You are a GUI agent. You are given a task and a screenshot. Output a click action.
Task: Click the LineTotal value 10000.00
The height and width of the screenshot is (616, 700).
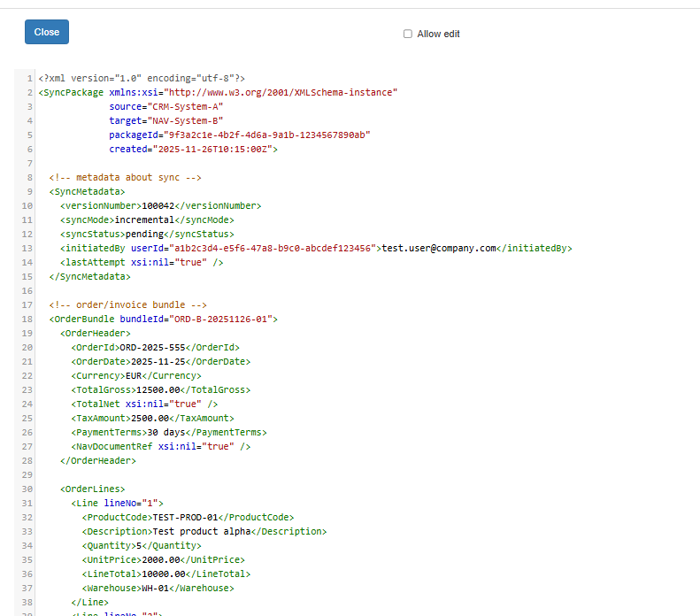coord(164,574)
